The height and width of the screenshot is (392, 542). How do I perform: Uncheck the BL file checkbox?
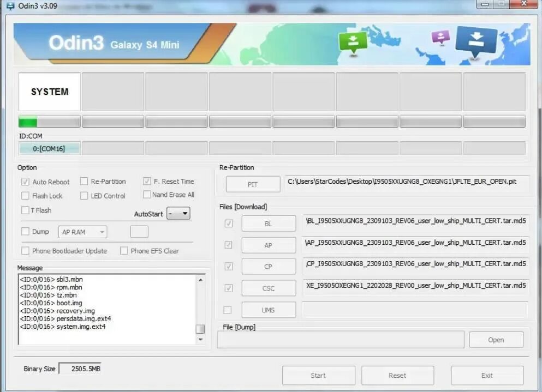[x=229, y=224]
